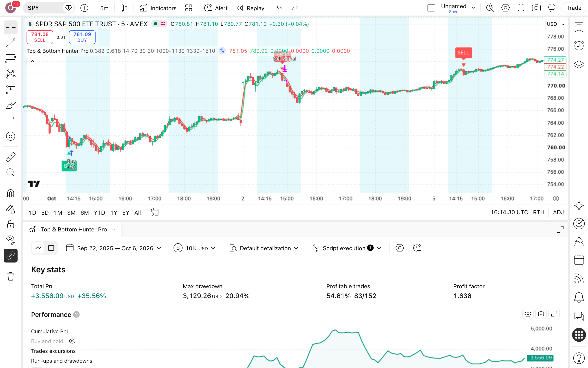Expand the Script execution dropdown
This screenshot has height=368, width=588.
[x=346, y=248]
